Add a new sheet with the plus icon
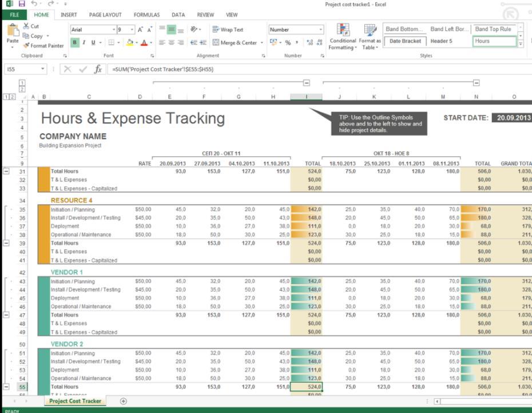Viewport: 532px width, 413px height. point(124,401)
